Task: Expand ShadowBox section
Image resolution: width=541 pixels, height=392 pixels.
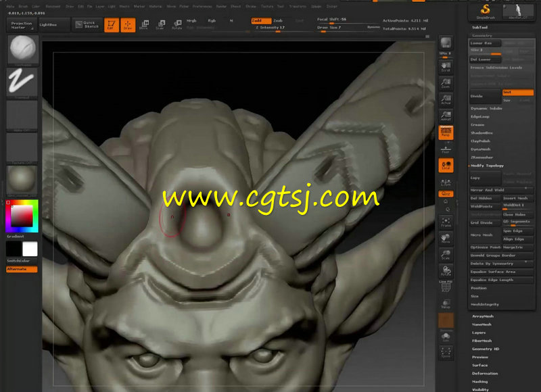Action: [x=481, y=132]
